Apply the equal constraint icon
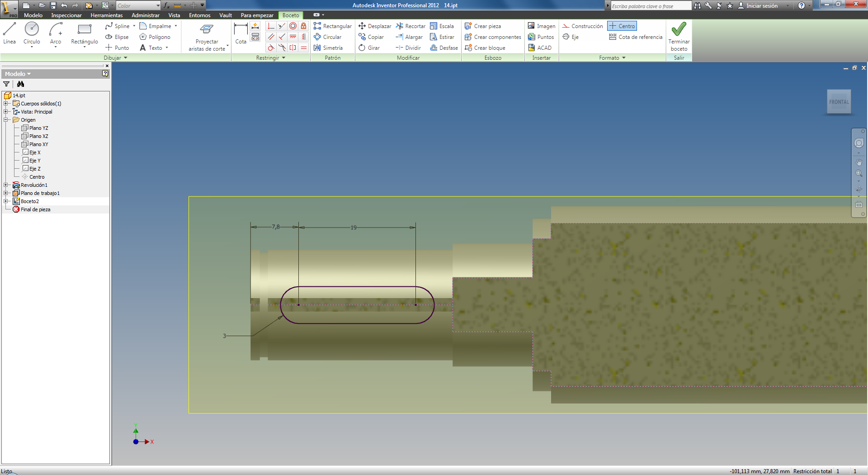Viewport: 868px width, 475px height. point(304,47)
